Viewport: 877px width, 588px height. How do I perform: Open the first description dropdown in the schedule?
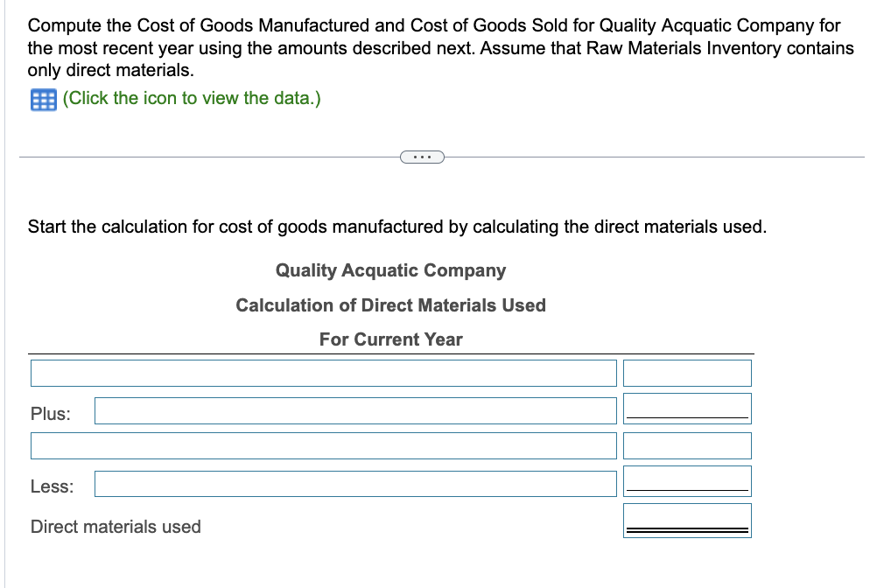click(323, 373)
